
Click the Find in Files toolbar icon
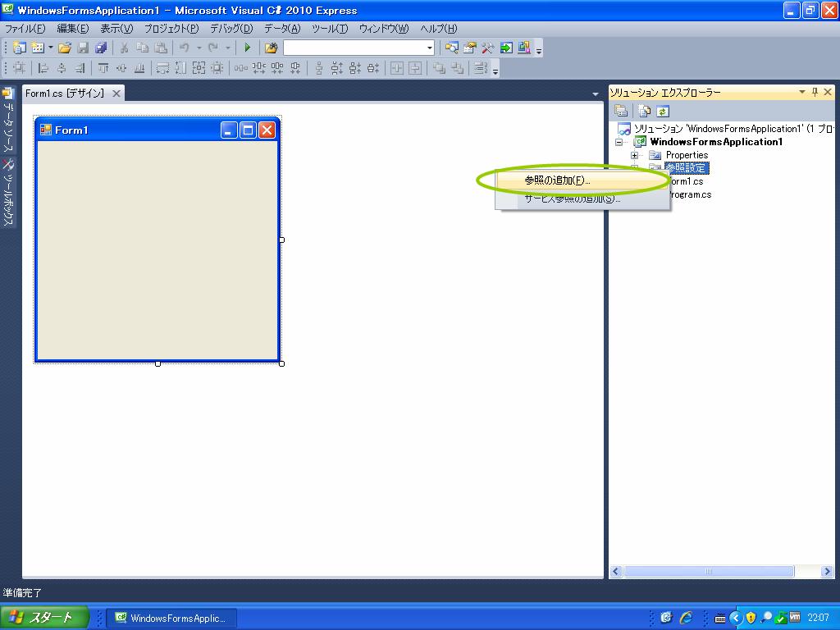click(271, 48)
